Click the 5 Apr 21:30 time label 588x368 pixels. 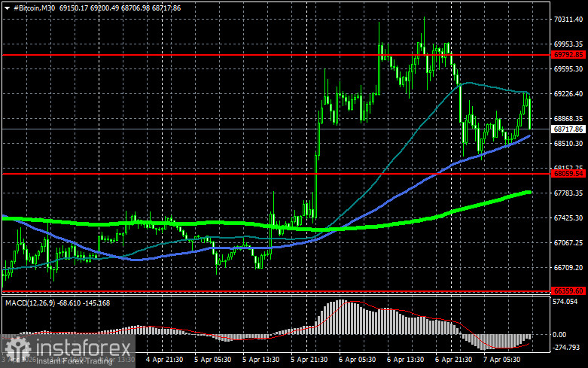[x=309, y=360]
